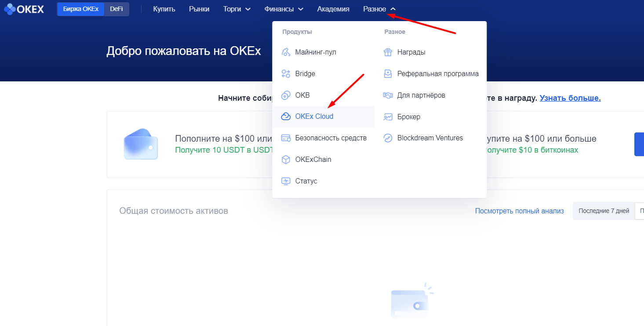Click the OKExChain cube icon
Screen dimensions: 644x326
tap(286, 160)
